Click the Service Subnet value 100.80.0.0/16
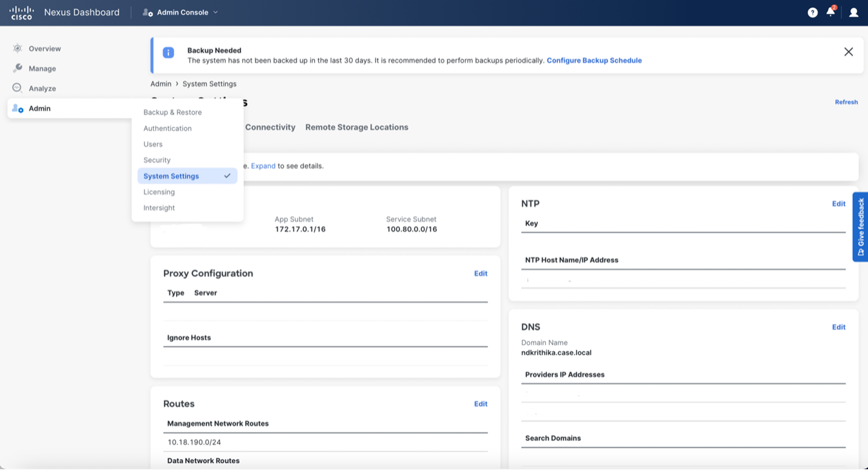868x471 pixels. 412,229
